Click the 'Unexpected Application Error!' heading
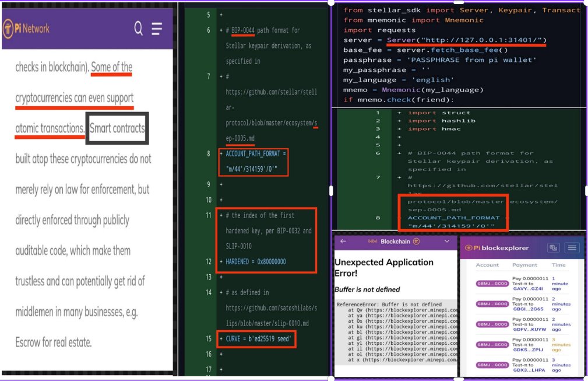This screenshot has width=588, height=381. [384, 268]
